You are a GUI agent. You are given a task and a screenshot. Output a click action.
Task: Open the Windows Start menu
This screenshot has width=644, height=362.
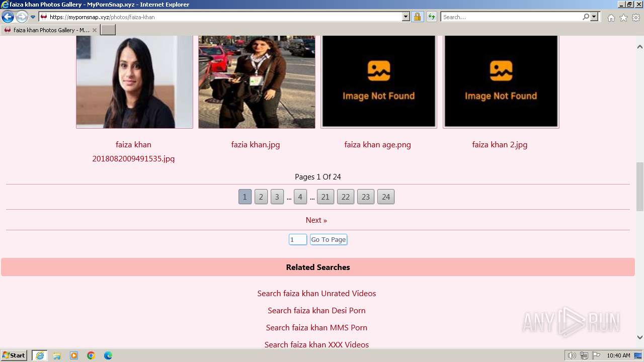coord(14,355)
